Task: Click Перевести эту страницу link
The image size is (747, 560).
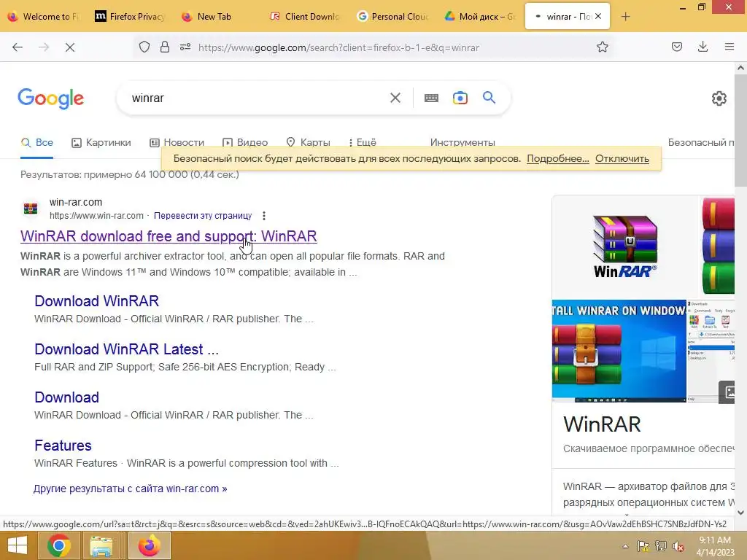Action: [203, 216]
